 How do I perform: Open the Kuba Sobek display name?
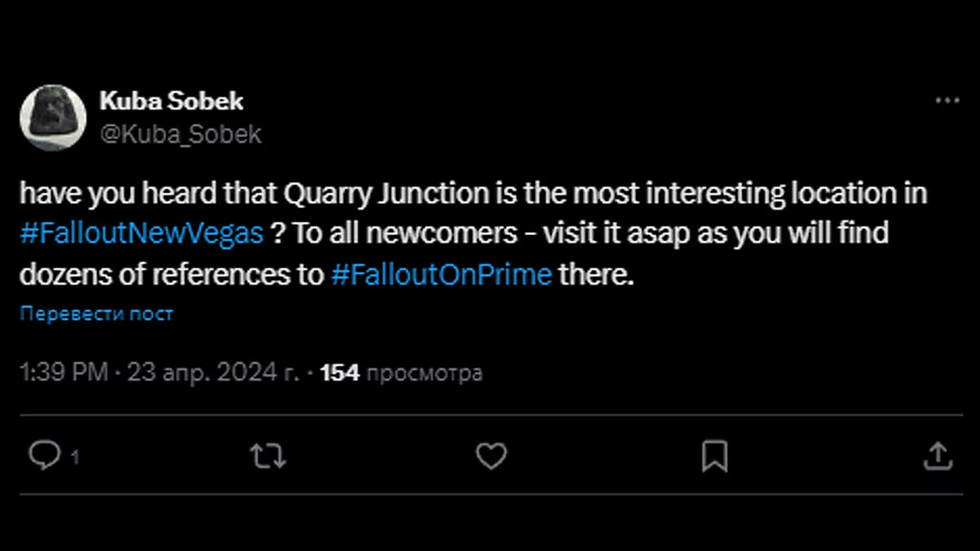tap(171, 102)
